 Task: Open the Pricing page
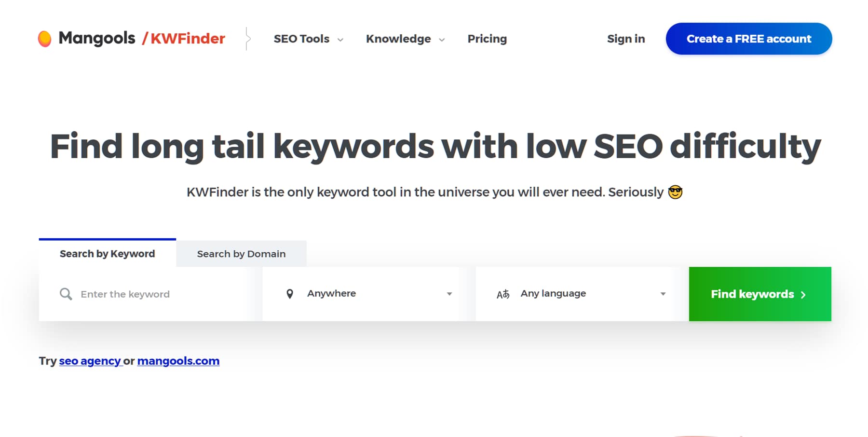[487, 39]
